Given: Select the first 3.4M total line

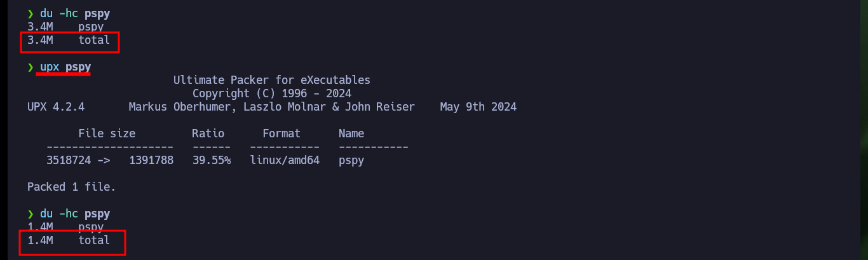Looking at the screenshot, I should pyautogui.click(x=69, y=40).
